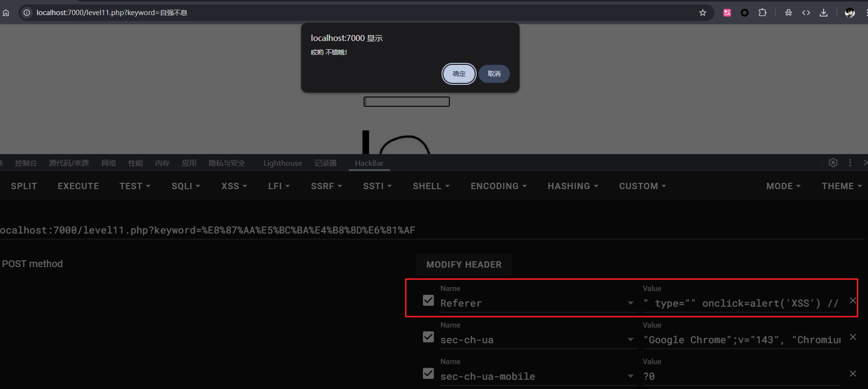Expand the Referer header name dropdown
Screen dimensions: 868x389
pos(631,303)
